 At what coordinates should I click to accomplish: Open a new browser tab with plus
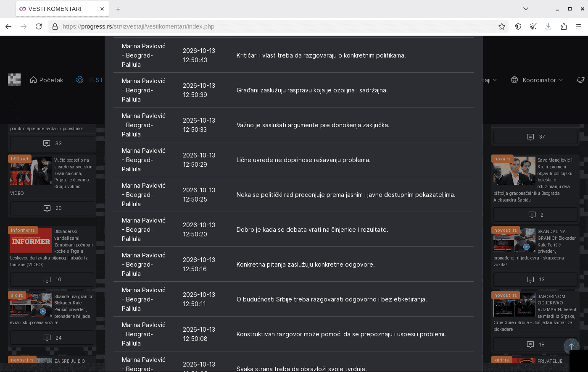(x=118, y=9)
